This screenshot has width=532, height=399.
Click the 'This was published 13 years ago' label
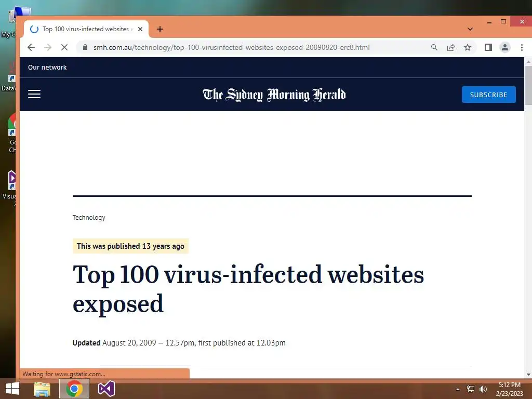[x=130, y=246]
